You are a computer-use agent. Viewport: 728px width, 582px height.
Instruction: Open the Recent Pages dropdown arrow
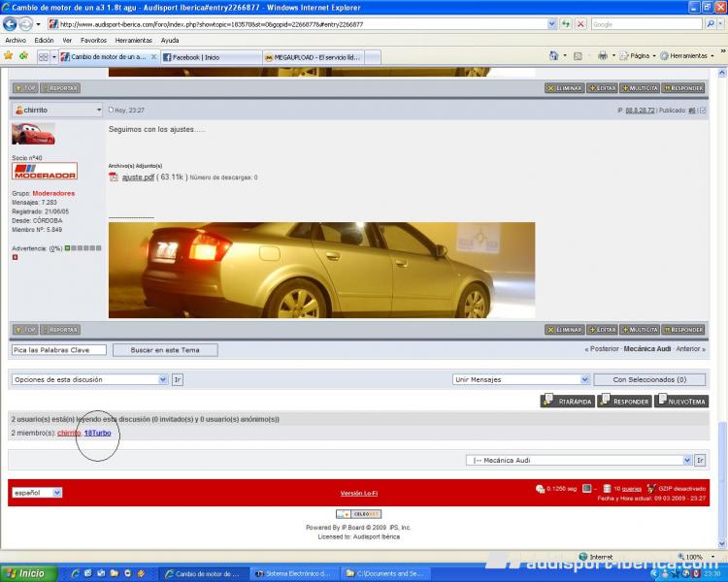[x=38, y=24]
